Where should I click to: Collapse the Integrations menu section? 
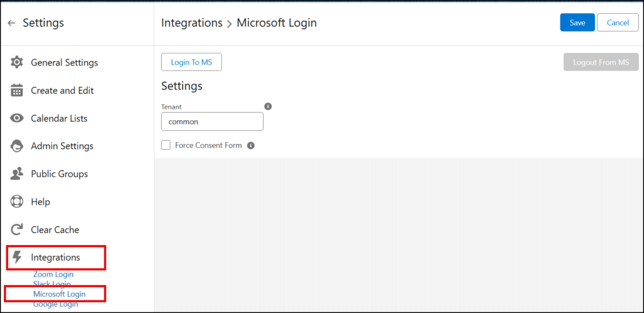pyautogui.click(x=55, y=257)
